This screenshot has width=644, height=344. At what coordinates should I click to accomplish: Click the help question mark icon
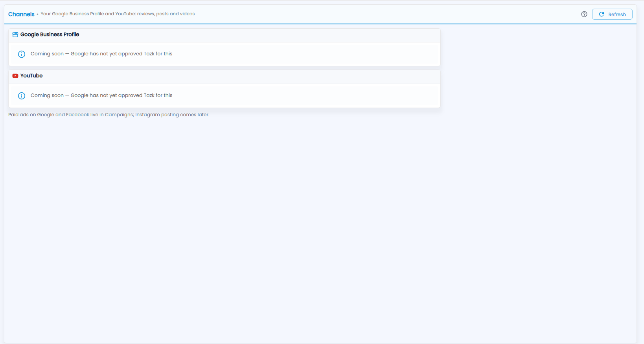(584, 14)
